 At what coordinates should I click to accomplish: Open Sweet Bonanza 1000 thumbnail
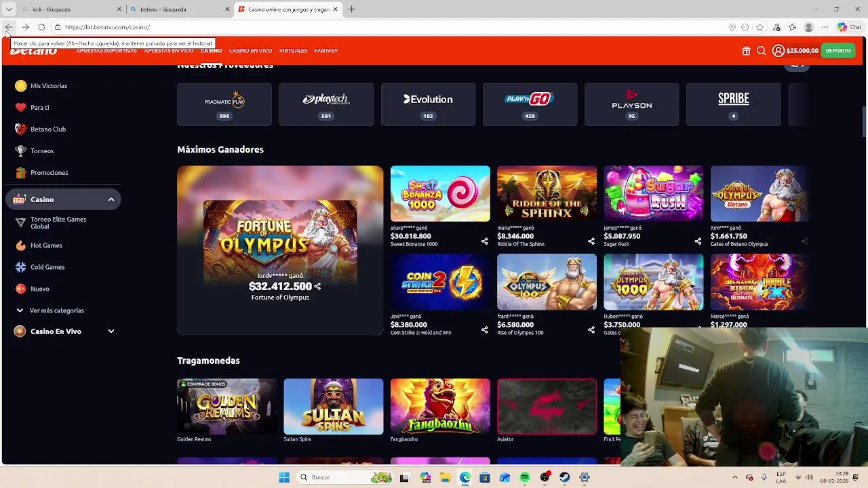(440, 194)
